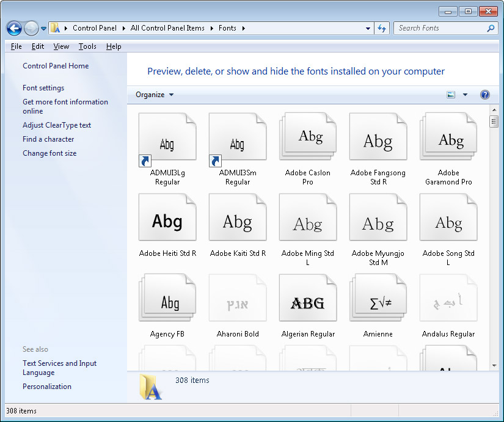
Task: Open the View menu
Action: 61,46
